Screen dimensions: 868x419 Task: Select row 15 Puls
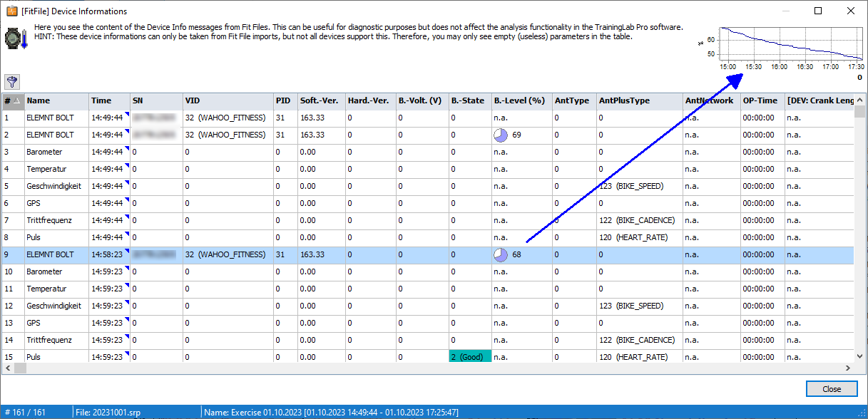[428, 356]
